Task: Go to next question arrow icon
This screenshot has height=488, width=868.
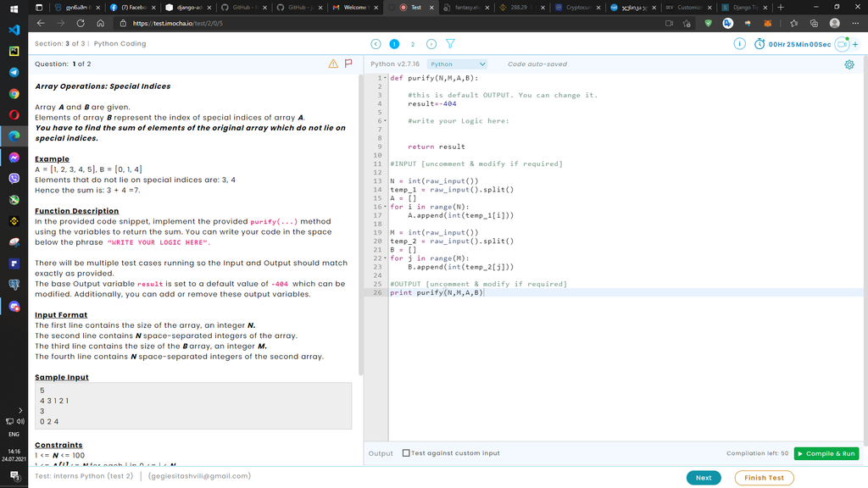Action: point(431,43)
